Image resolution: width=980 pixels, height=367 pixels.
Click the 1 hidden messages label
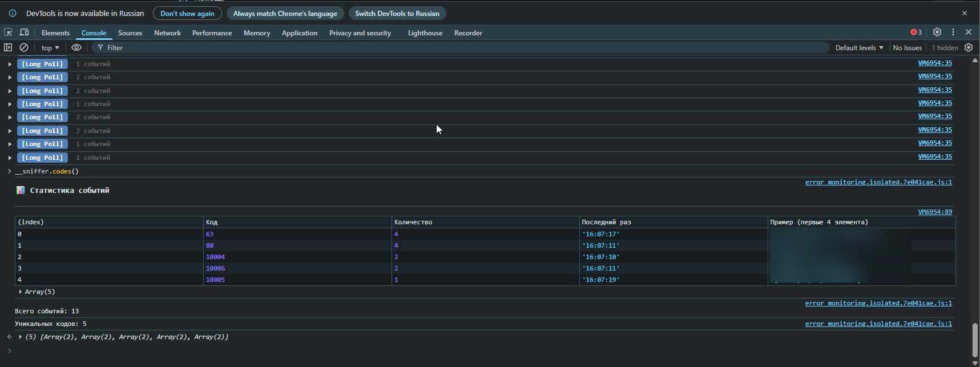[x=945, y=47]
